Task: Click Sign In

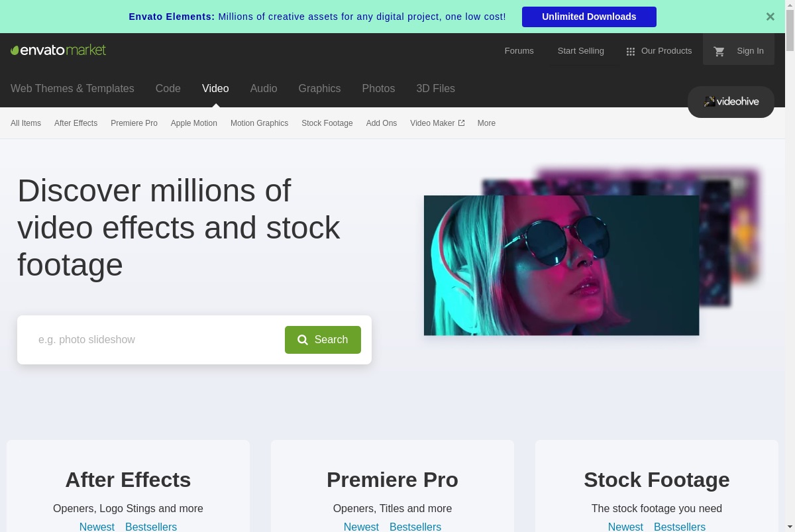Action: tap(750, 51)
